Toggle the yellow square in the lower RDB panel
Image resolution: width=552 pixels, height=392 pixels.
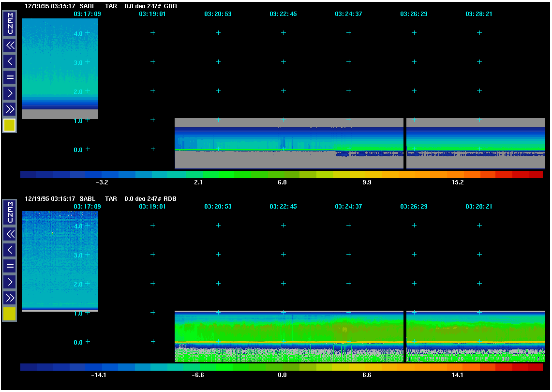(10, 314)
